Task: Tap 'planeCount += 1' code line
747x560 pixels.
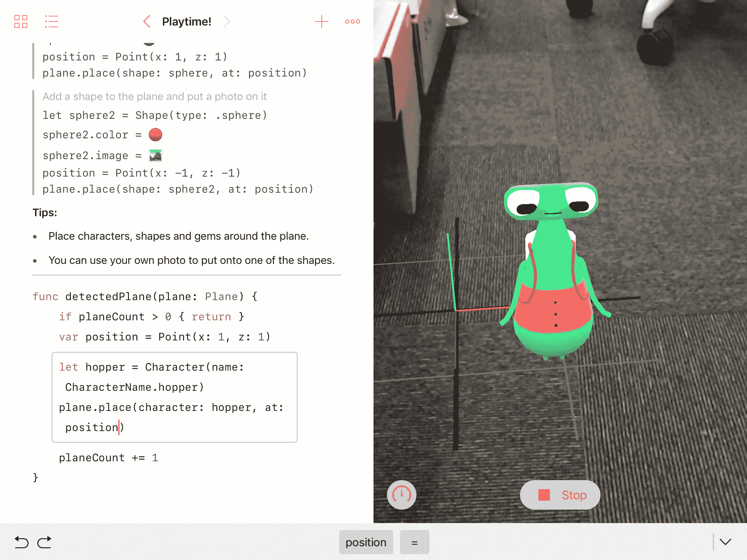Action: [x=108, y=458]
